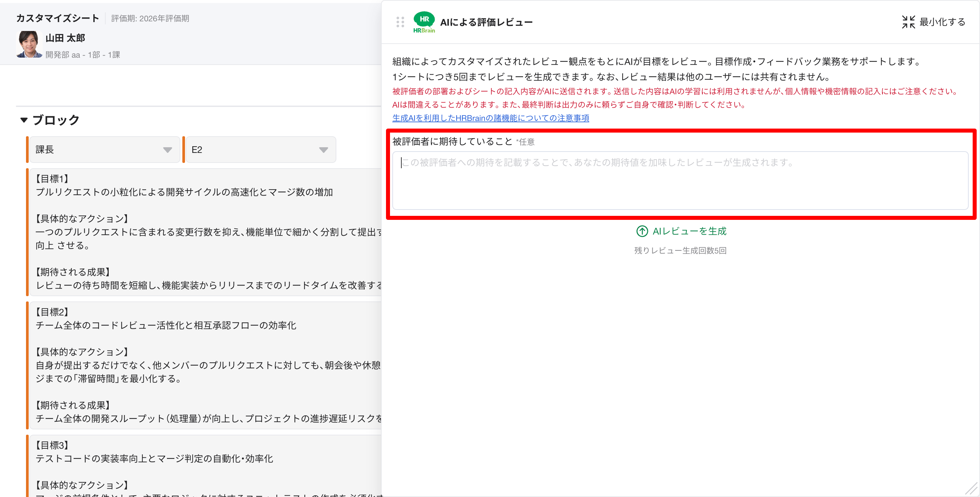Click the green HRBrain logo icon
This screenshot has width=980, height=497.
(424, 22)
